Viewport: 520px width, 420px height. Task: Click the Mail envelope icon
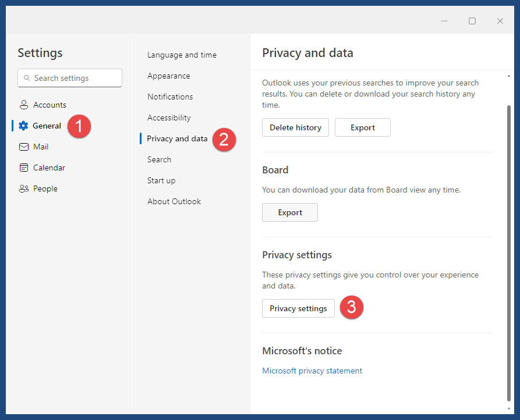(24, 147)
